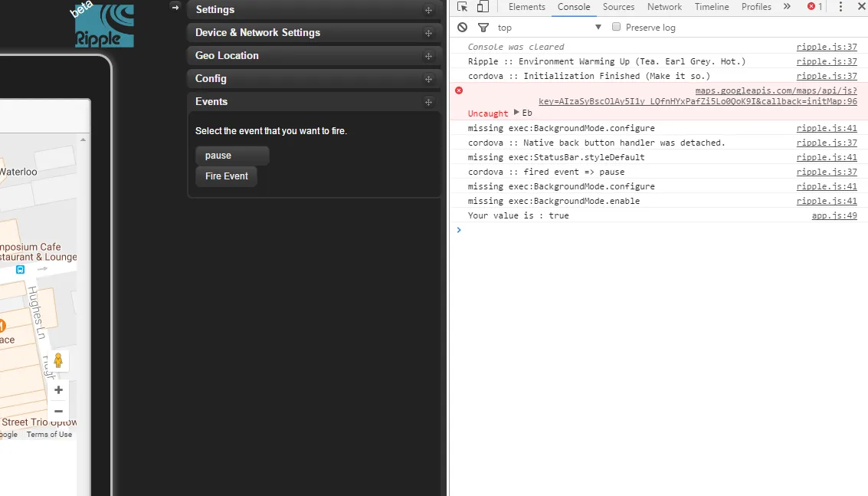Screen dimensions: 868x496
Task: Switch to the Network tab
Action: (x=664, y=7)
